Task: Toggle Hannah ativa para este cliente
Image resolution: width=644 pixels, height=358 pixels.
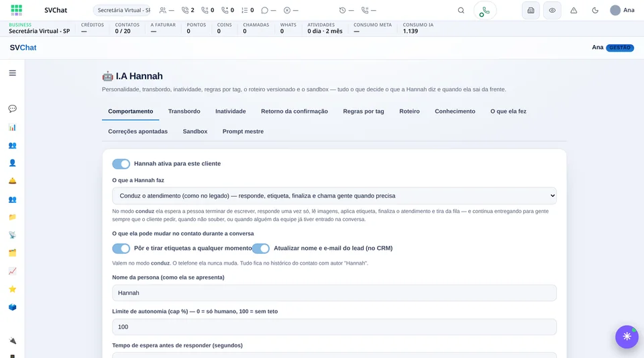Action: coord(121,164)
